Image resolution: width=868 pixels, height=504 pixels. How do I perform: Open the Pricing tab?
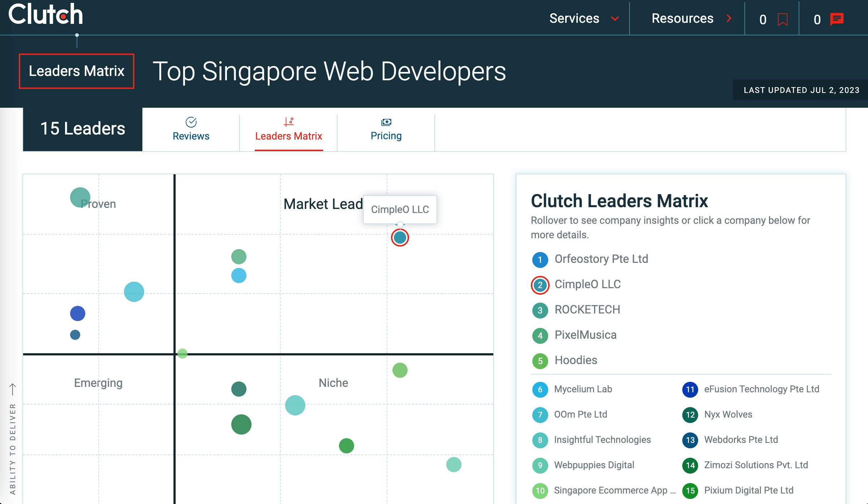coord(386,129)
